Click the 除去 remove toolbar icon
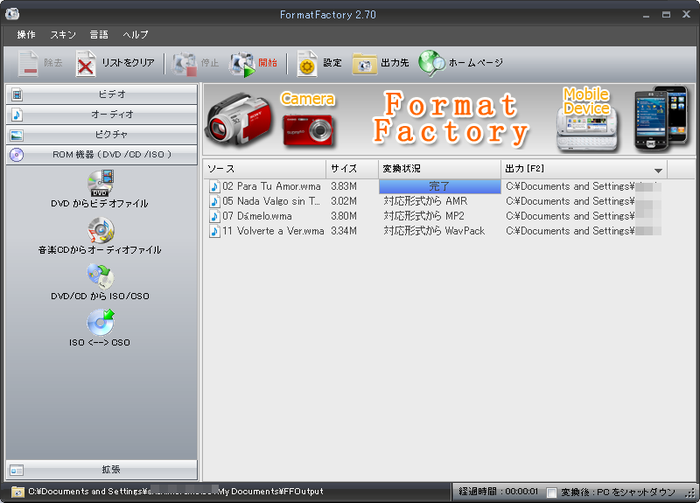Viewport: 700px width, 503px height. click(x=28, y=63)
